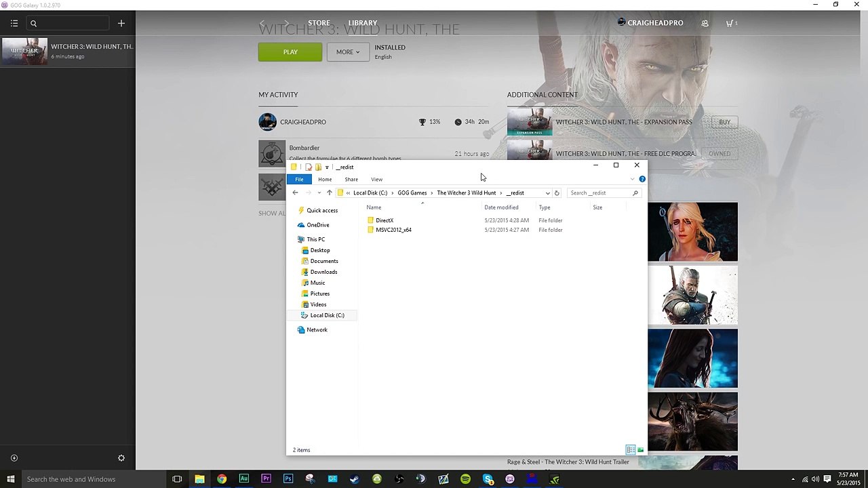Switch to the STORE tab in GOG Galaxy
The image size is (868, 488).
coord(319,23)
